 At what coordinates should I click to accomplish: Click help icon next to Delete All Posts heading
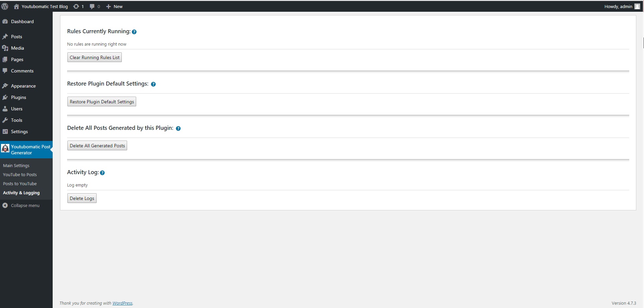pos(178,129)
